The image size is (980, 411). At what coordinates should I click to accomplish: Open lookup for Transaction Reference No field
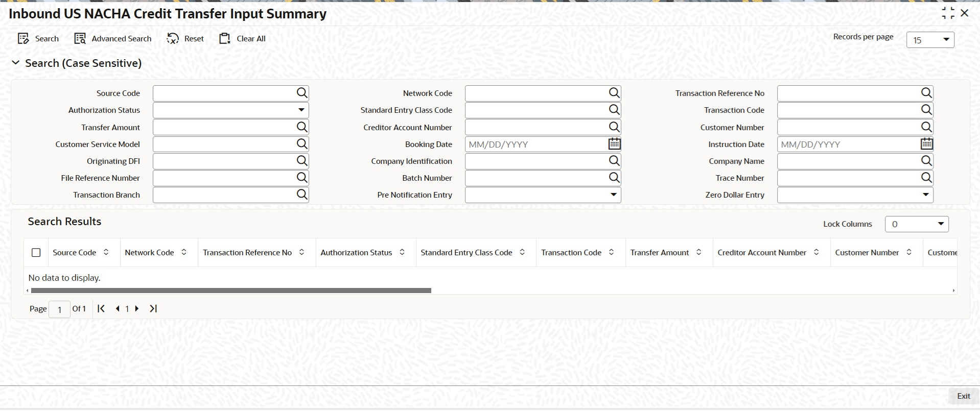point(926,93)
